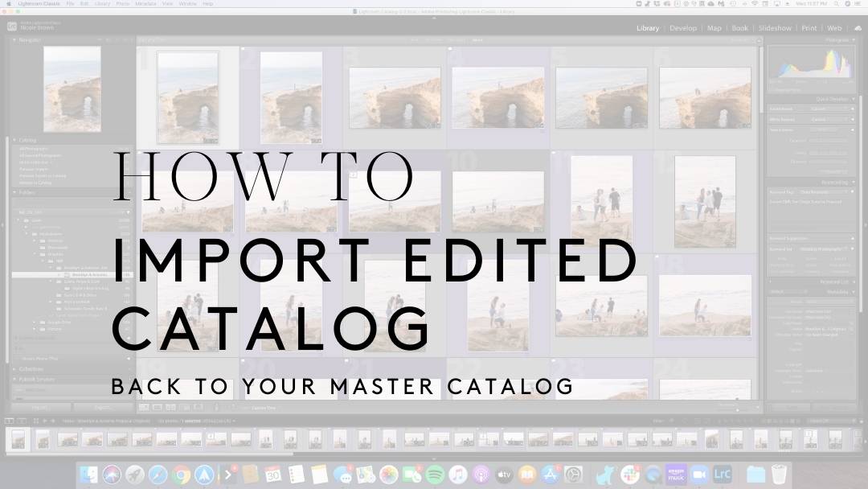
Task: Open the Develop module
Action: tap(683, 28)
